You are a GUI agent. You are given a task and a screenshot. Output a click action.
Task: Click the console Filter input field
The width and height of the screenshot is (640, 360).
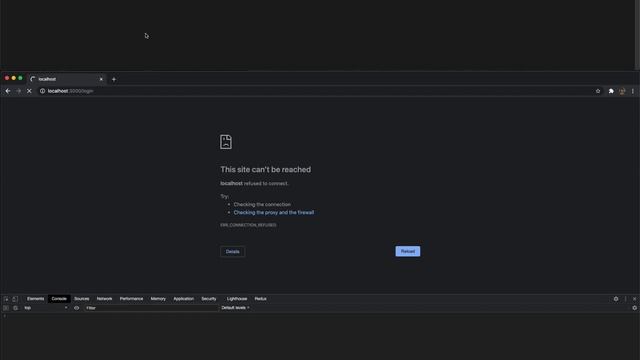pos(151,308)
